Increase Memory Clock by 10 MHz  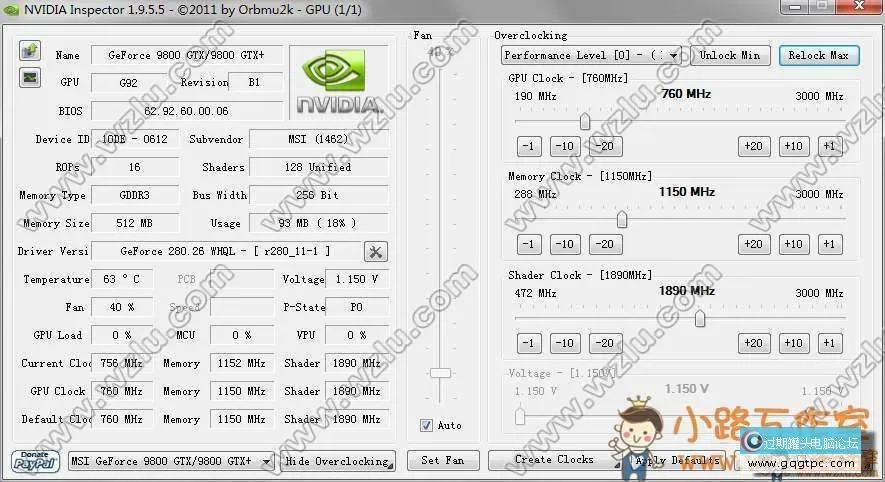794,244
